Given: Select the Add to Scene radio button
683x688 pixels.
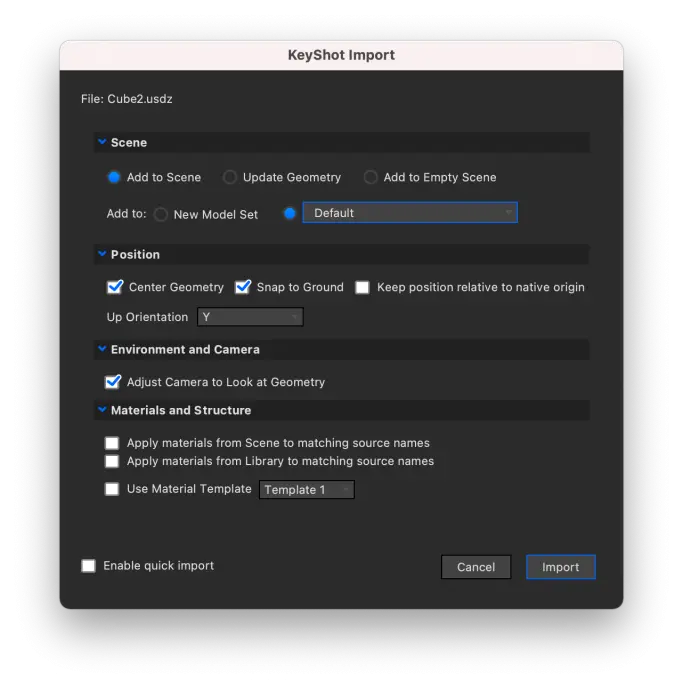Looking at the screenshot, I should (x=114, y=177).
